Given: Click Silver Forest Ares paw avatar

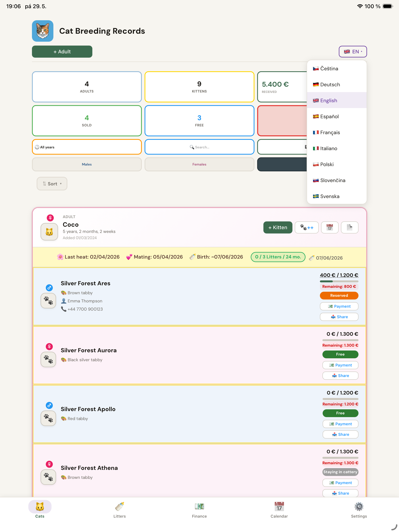Looking at the screenshot, I should point(48,301).
